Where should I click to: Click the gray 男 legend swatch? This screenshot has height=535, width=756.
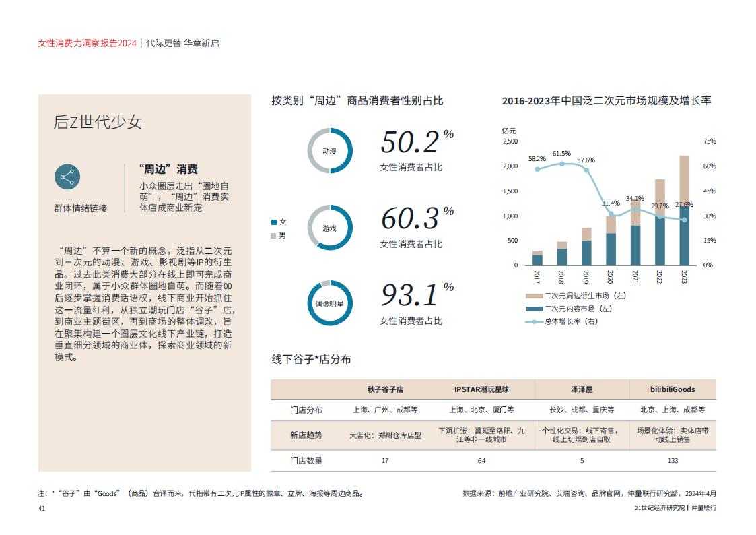(273, 235)
